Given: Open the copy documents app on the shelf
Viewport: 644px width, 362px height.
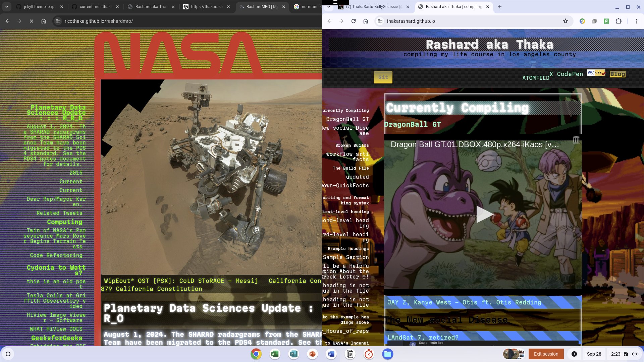Looking at the screenshot, I should (350, 354).
